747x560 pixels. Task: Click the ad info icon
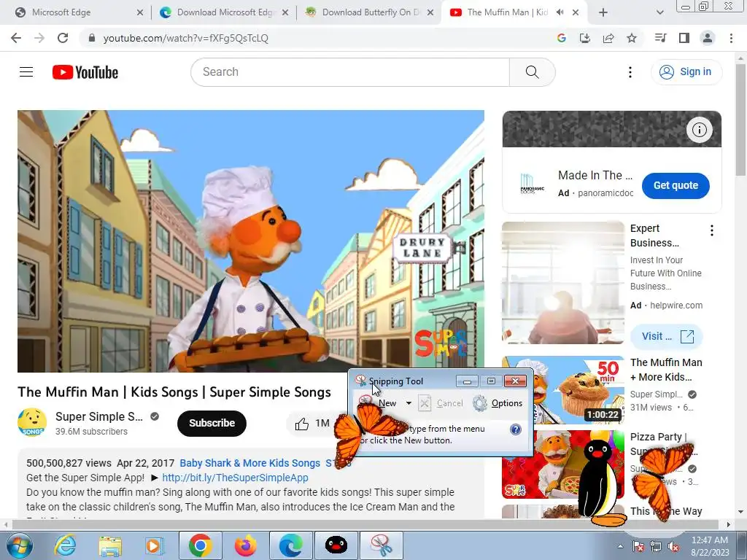[x=700, y=130]
